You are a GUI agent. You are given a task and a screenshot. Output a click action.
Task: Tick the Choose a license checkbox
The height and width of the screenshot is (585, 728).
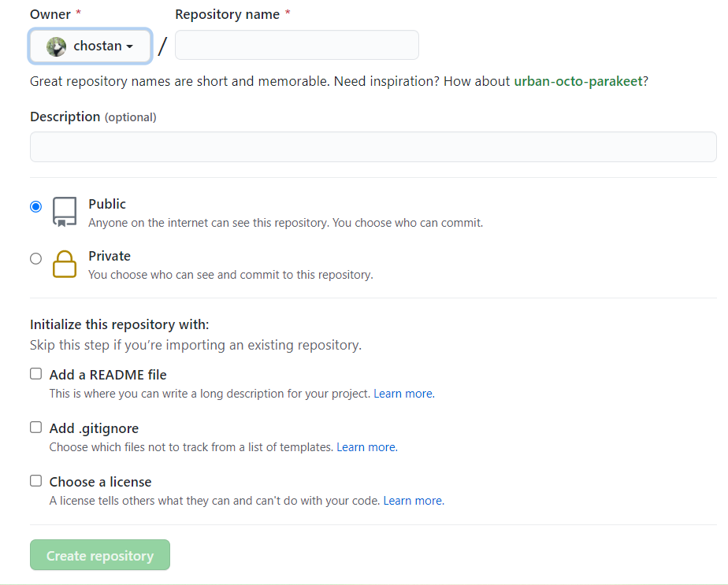pos(35,481)
